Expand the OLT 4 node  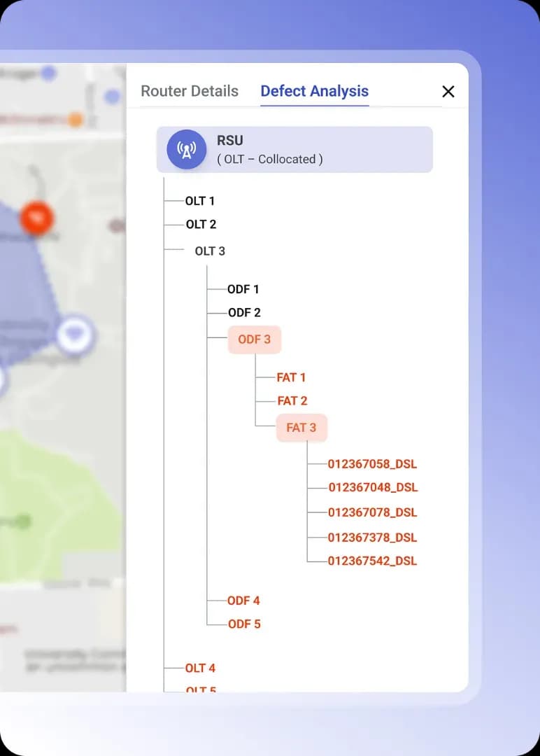pos(200,668)
